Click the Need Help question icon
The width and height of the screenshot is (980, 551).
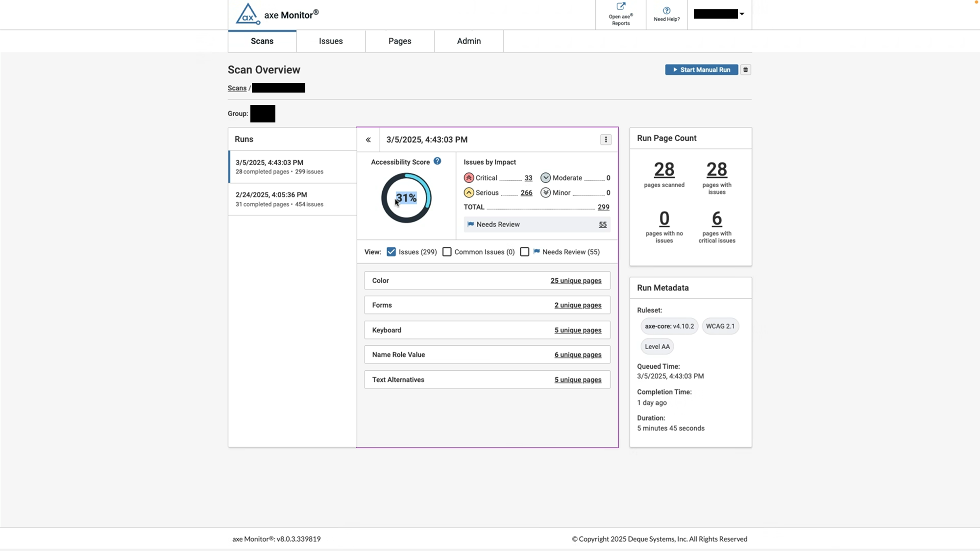click(666, 10)
